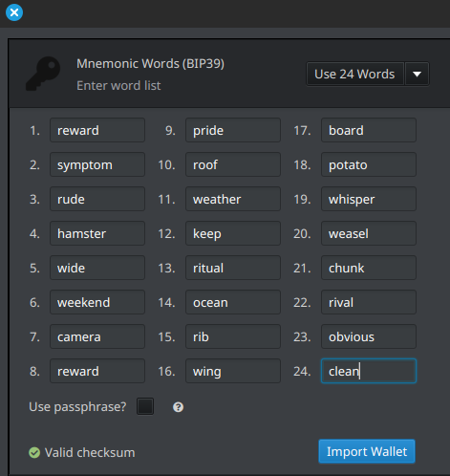
Task: Click the Import Wallet button
Action: point(367,451)
